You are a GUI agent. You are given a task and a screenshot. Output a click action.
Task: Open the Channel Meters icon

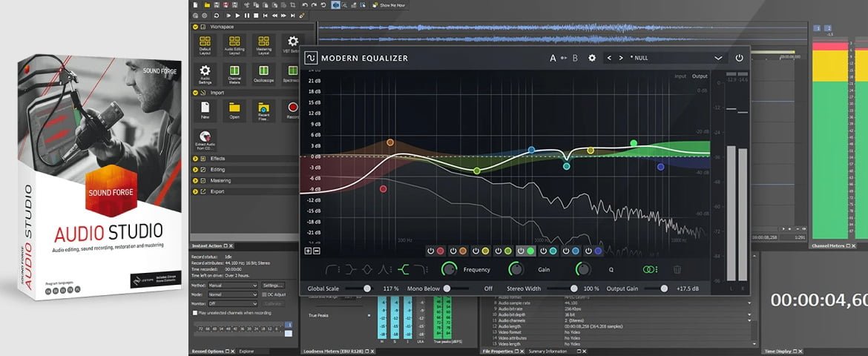234,74
